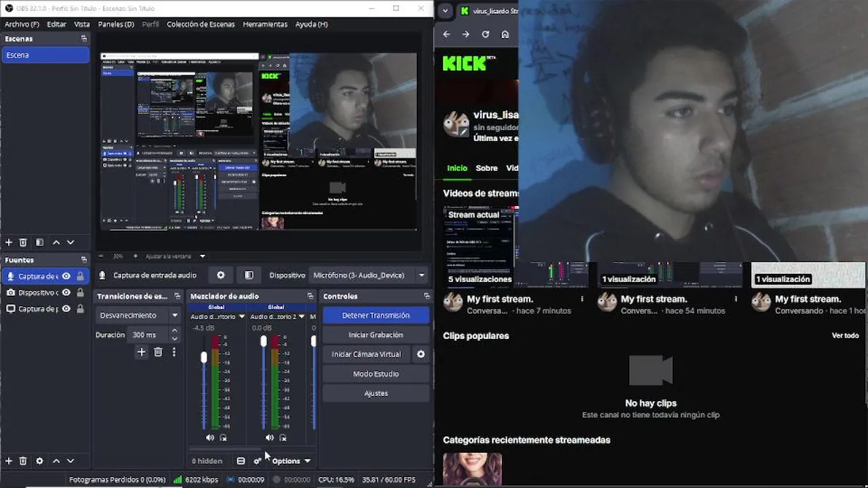The image size is (868, 488).
Task: Open scene filters icon in Escenas toolbar
Action: (x=39, y=242)
